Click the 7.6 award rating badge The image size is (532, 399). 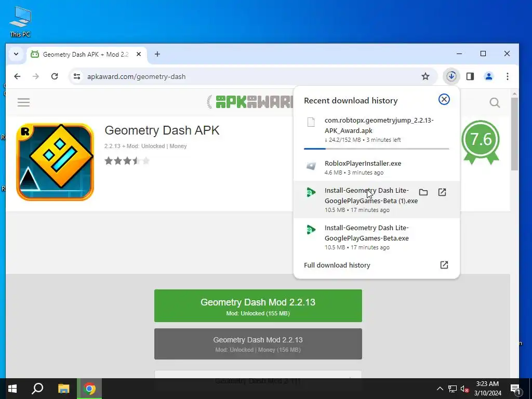click(481, 142)
